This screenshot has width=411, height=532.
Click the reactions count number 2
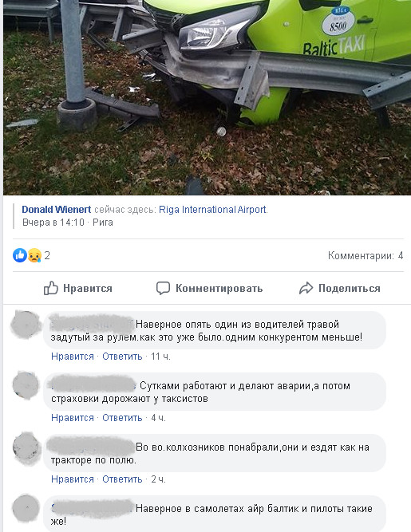[47, 255]
